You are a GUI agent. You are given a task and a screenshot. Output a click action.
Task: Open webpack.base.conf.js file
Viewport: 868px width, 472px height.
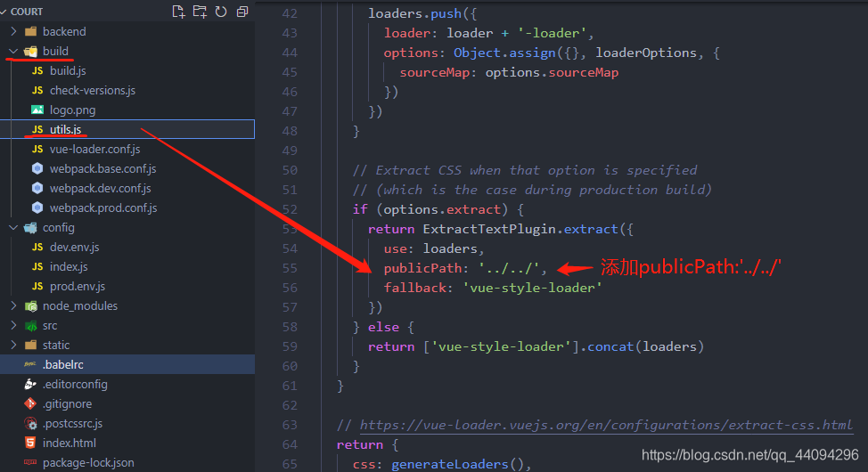point(103,169)
